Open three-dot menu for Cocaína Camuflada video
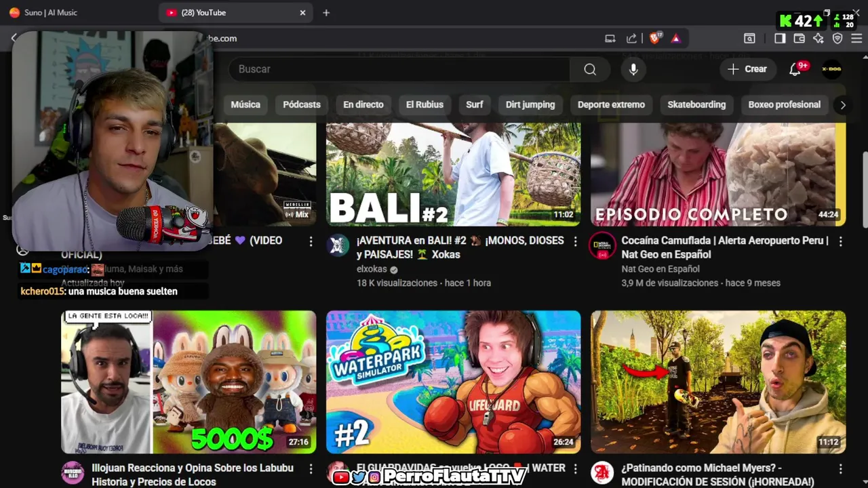 pyautogui.click(x=840, y=241)
